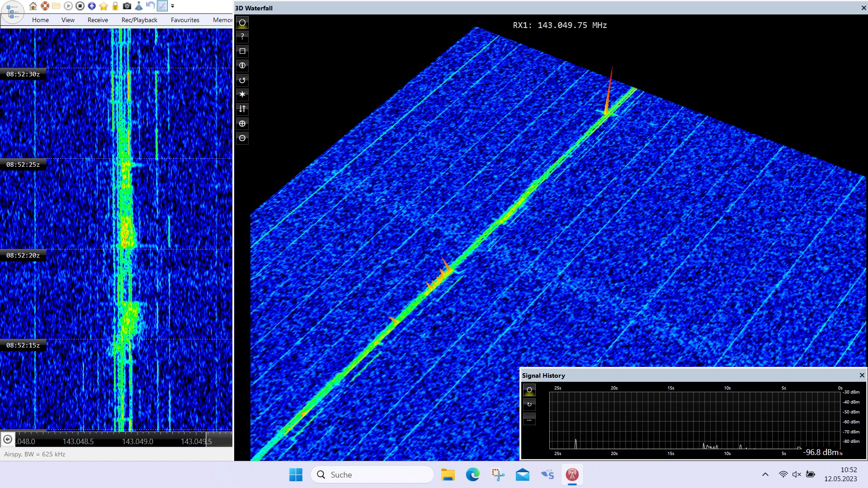Click the star burst icon in 3D Waterfall toolbar
868x488 pixels.
pos(242,94)
